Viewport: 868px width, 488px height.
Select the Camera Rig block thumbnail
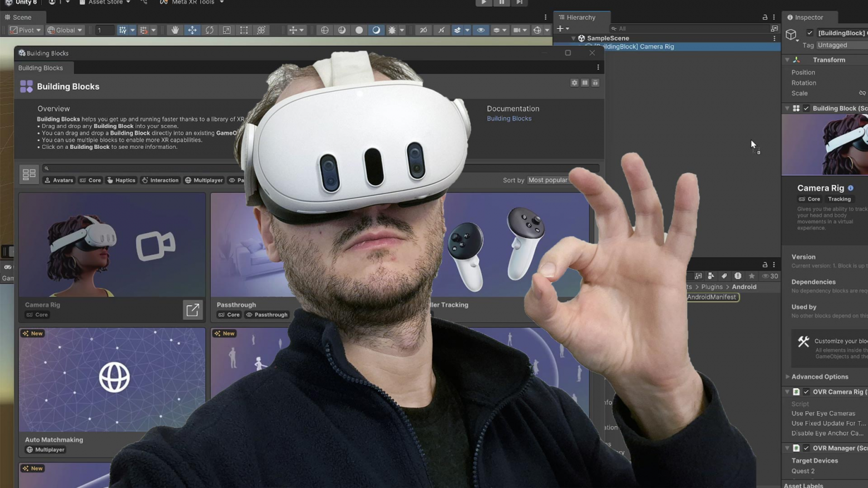pyautogui.click(x=112, y=245)
